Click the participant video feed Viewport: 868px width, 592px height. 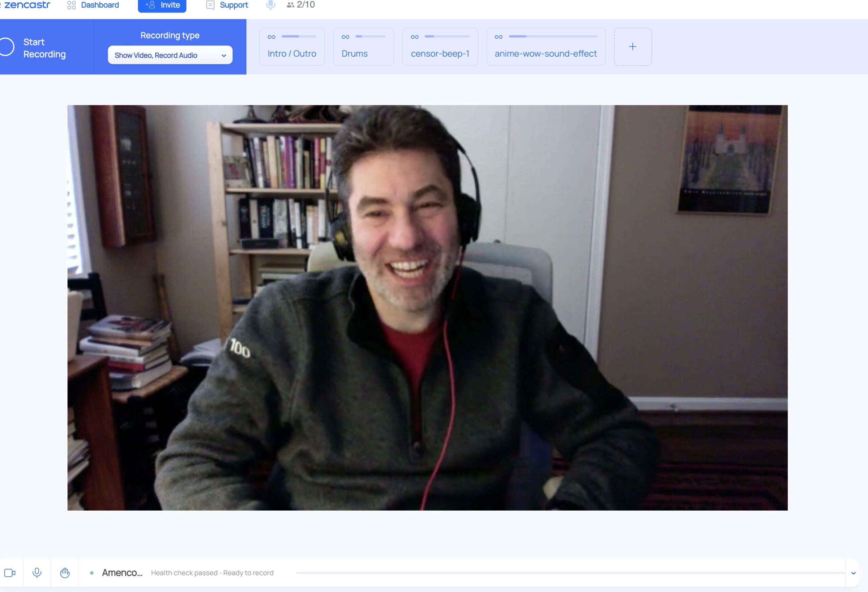coord(427,307)
